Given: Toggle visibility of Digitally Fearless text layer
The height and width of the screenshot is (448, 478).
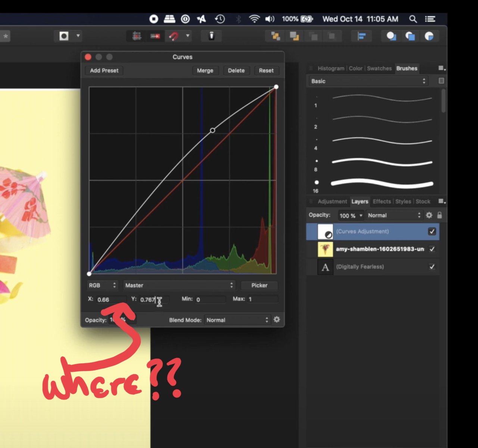Looking at the screenshot, I should tap(432, 267).
